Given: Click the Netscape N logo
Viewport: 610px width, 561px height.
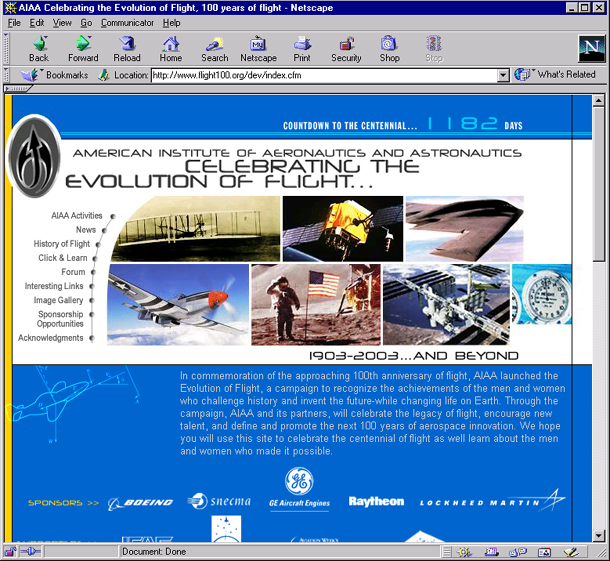Looking at the screenshot, I should click(x=591, y=48).
